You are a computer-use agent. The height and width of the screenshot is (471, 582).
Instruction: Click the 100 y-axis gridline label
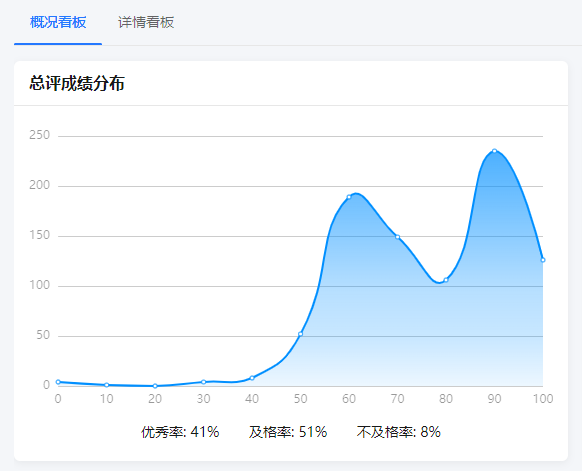tap(39, 285)
